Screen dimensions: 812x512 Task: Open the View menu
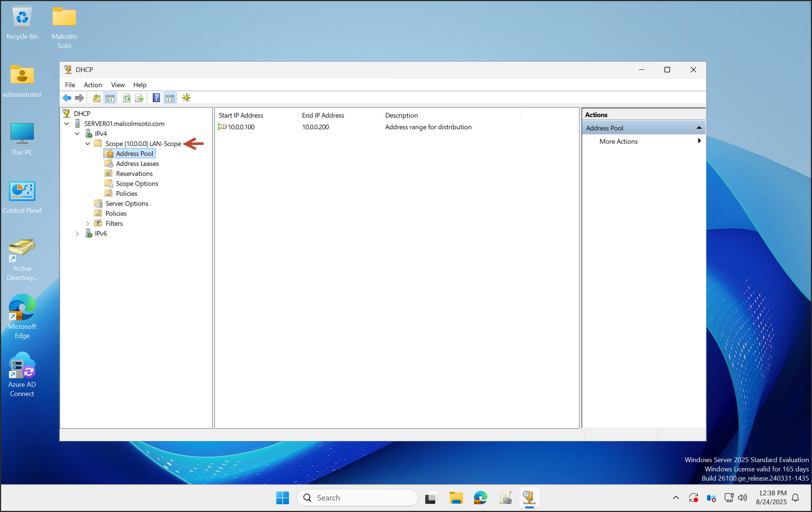(x=118, y=85)
